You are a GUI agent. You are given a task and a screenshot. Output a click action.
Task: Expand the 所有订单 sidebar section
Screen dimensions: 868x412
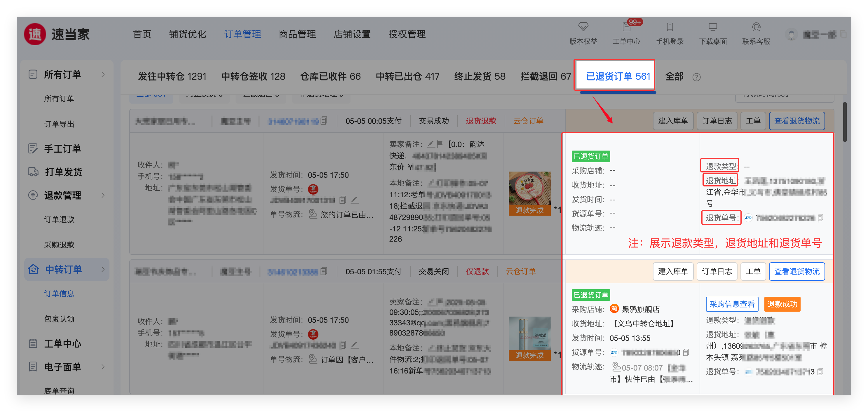[103, 74]
